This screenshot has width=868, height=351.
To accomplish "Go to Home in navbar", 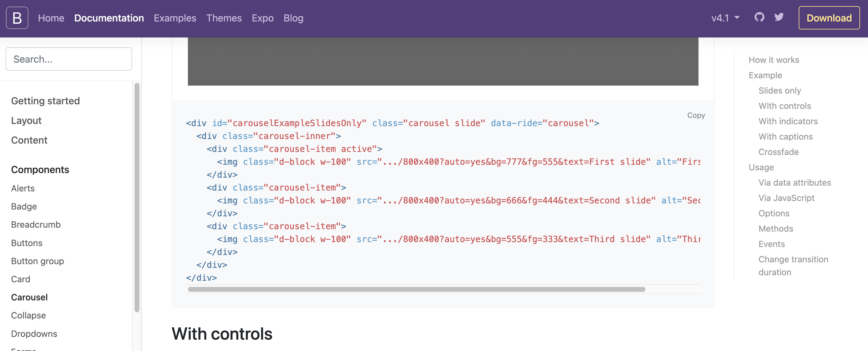I will [x=51, y=18].
